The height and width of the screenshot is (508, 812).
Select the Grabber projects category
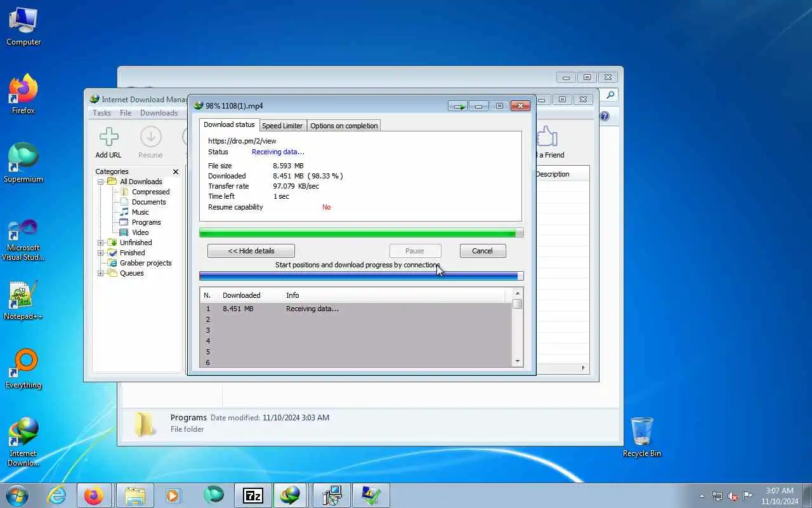[x=145, y=263]
